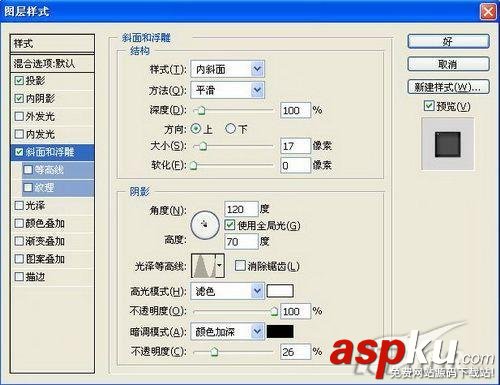
Task: Enable the 纹理 sub-option checkbox
Action: [x=28, y=187]
